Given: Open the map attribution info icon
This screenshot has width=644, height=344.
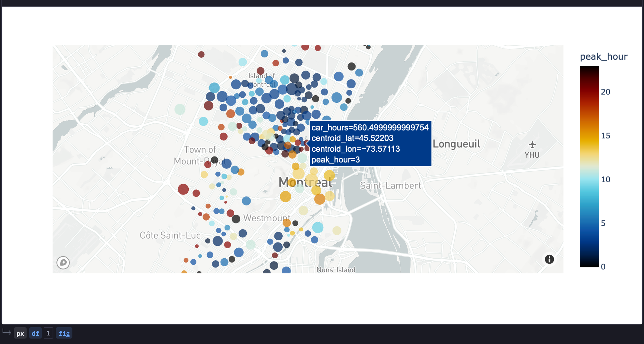Looking at the screenshot, I should [549, 259].
